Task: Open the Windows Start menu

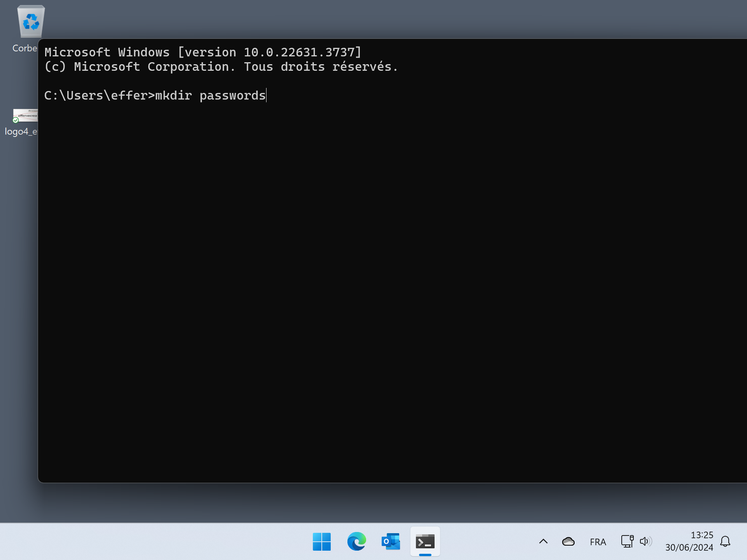Action: click(x=322, y=541)
